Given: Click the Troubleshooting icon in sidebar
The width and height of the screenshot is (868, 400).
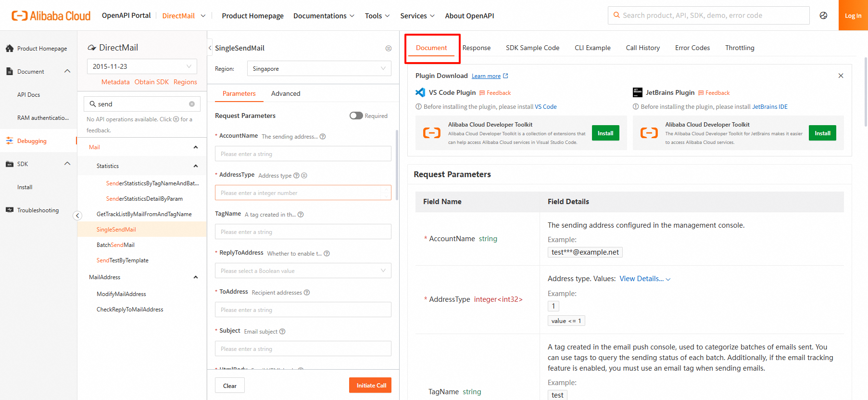Looking at the screenshot, I should [x=9, y=210].
